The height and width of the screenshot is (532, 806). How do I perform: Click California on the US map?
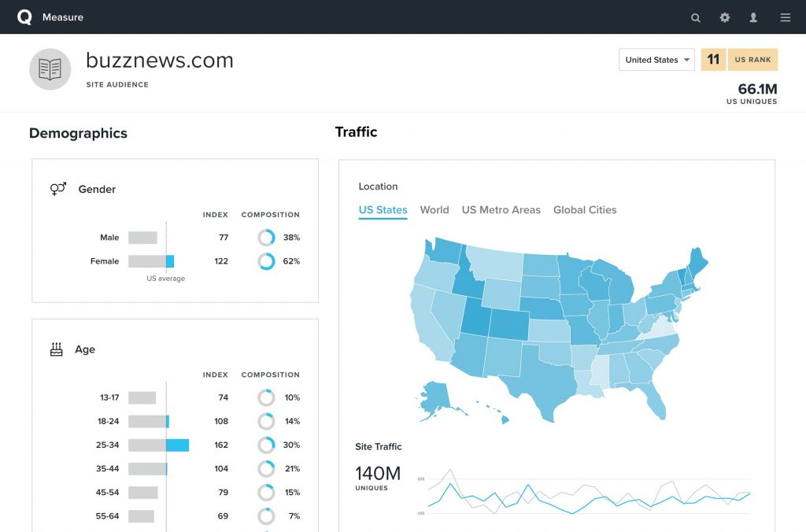coord(429,323)
